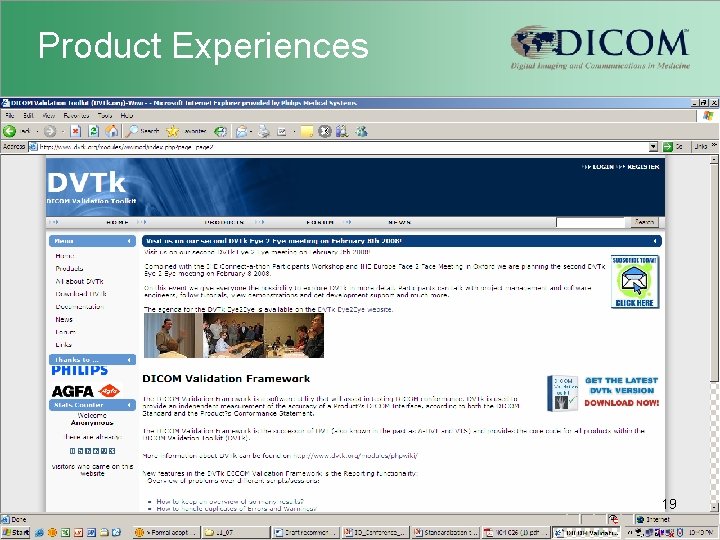Click the green Refresh page icon

tap(94, 132)
